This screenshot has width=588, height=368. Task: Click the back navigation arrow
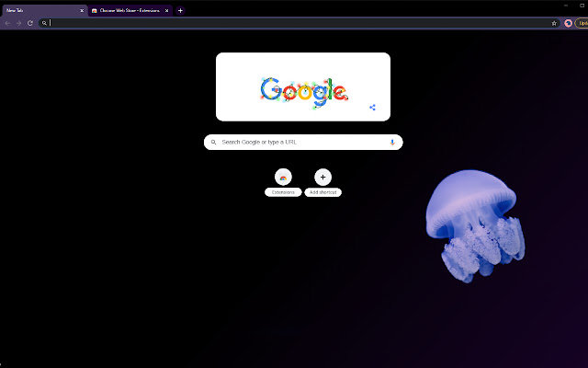point(7,23)
